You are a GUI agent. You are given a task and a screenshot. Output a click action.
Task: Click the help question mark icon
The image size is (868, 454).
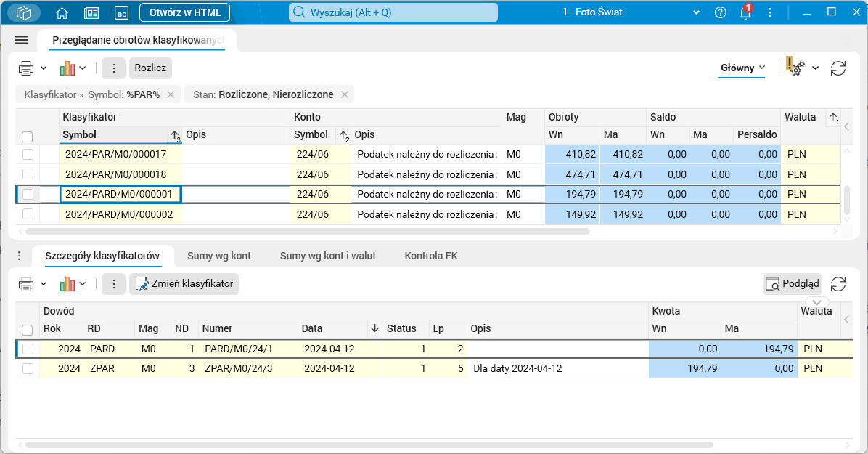pyautogui.click(x=720, y=12)
